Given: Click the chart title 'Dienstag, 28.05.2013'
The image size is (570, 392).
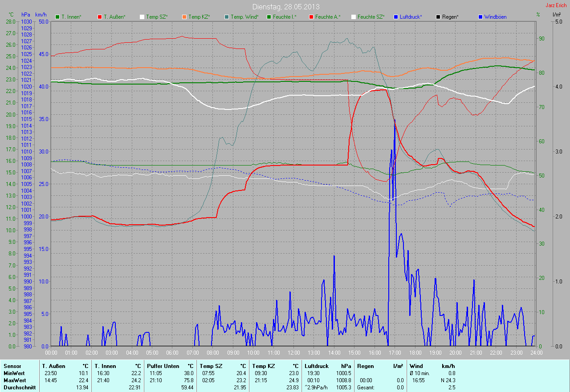Looking at the screenshot, I should pyautogui.click(x=286, y=7).
